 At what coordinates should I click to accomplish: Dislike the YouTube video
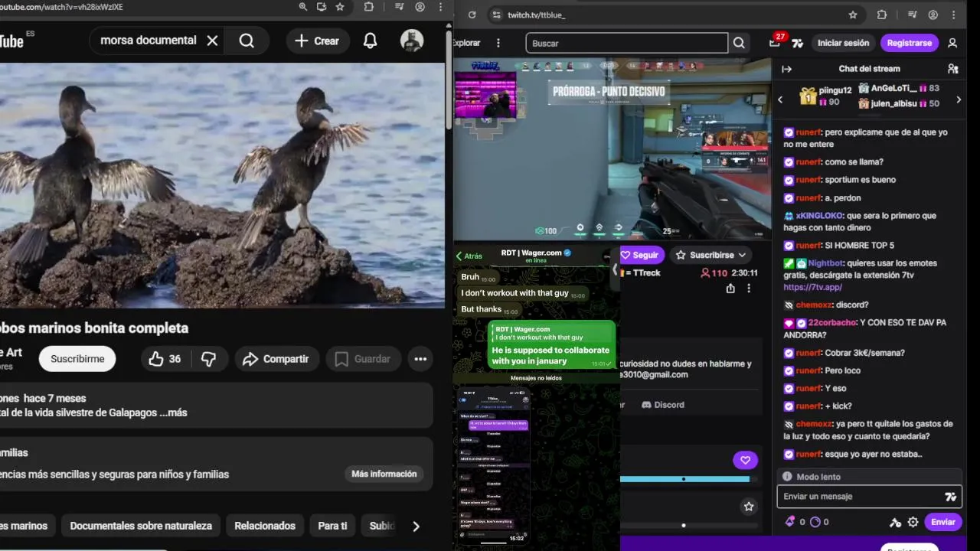[208, 359]
